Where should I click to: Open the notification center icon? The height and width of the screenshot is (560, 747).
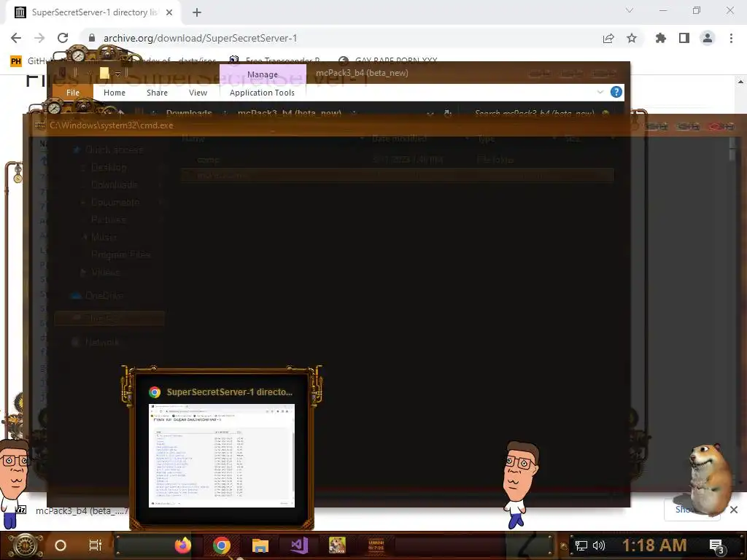[x=716, y=545]
